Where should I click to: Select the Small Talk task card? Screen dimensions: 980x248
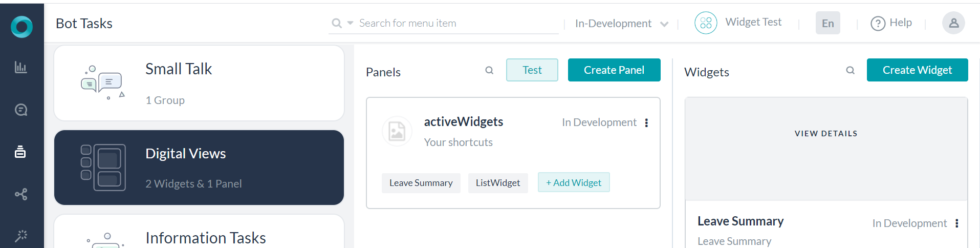(199, 83)
